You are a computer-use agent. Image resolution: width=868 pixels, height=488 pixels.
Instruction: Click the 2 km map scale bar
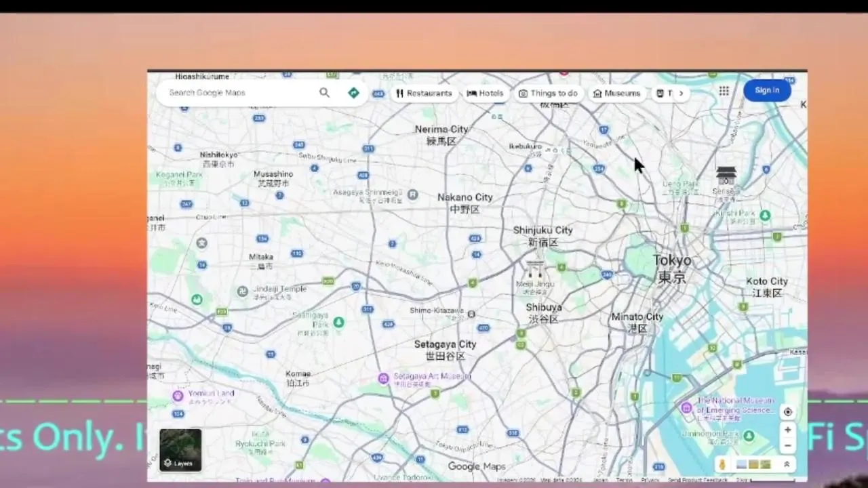point(766,480)
